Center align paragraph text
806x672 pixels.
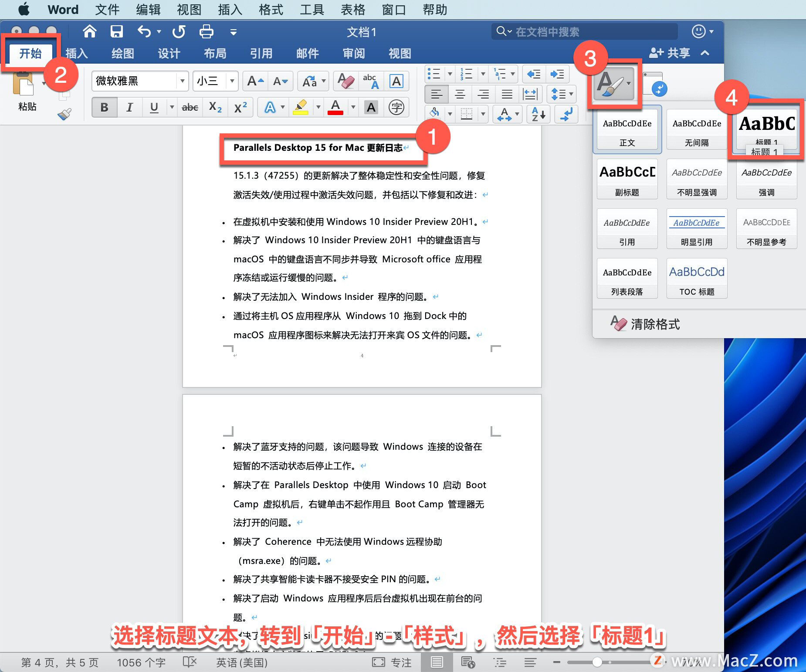460,94
